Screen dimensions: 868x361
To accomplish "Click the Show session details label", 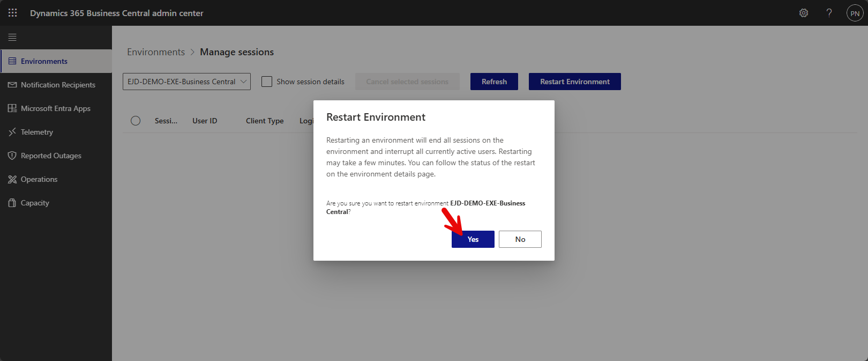I will coord(310,82).
